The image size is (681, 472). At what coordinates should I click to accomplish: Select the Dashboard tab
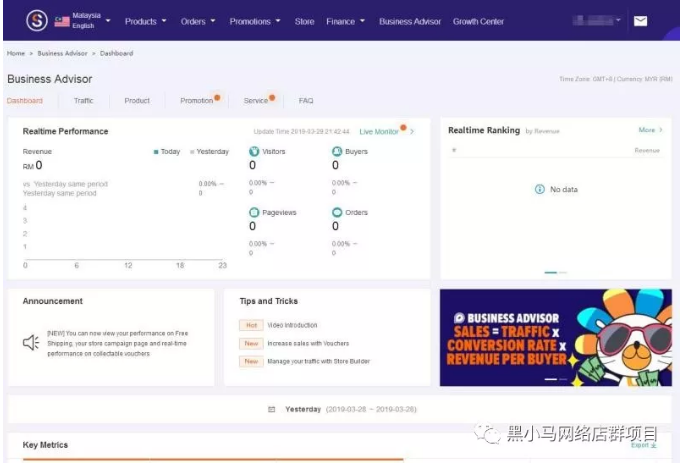pos(25,101)
